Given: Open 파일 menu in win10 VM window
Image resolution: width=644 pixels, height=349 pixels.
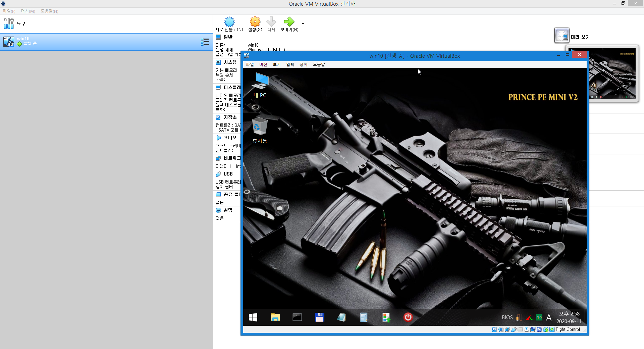Looking at the screenshot, I should pyautogui.click(x=250, y=64).
